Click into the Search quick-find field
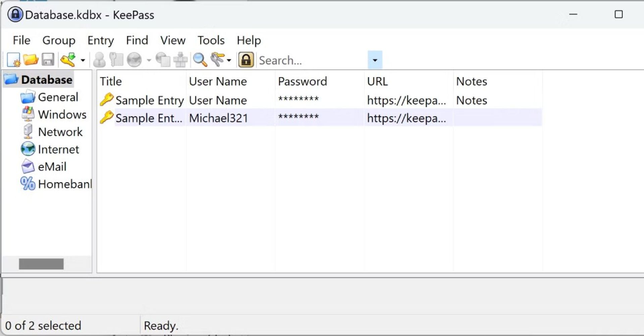Image resolution: width=644 pixels, height=336 pixels. 312,60
